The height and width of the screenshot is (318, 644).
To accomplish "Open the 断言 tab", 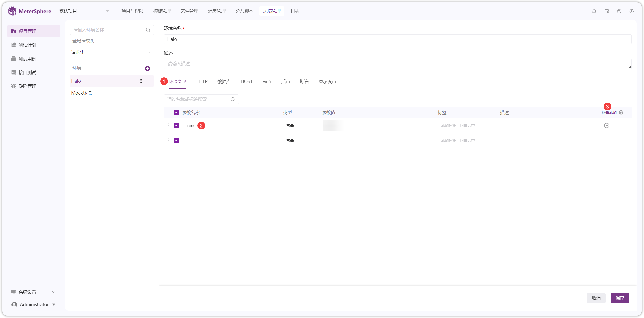I will 304,82.
